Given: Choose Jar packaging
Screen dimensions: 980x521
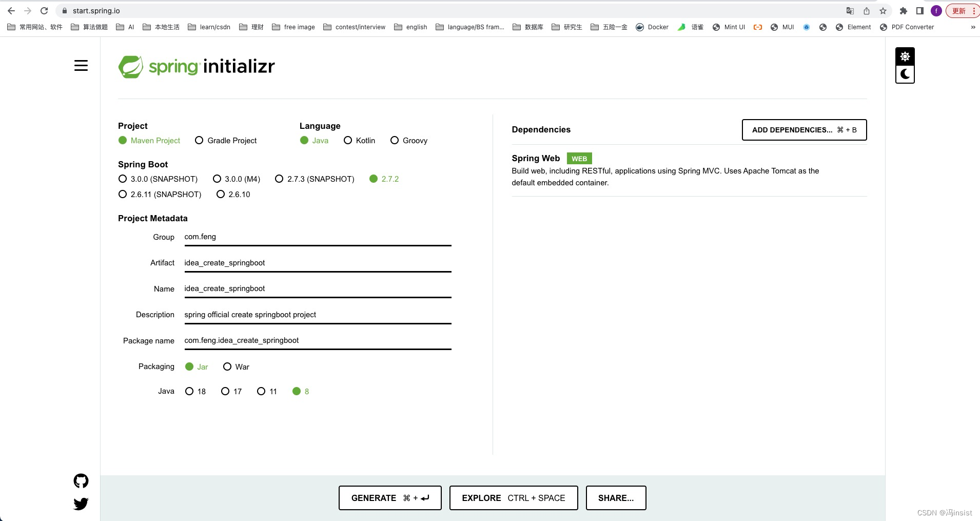Looking at the screenshot, I should [197, 367].
